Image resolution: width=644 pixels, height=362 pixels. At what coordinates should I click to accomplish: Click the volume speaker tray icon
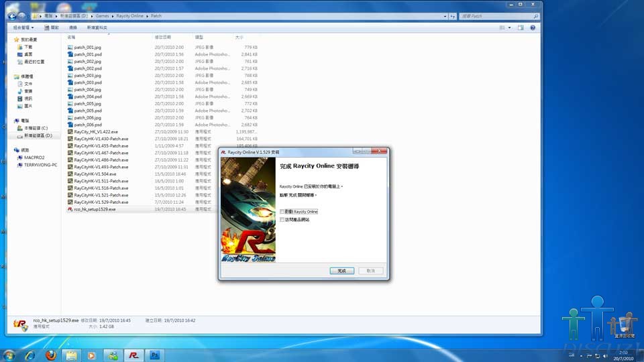click(605, 356)
